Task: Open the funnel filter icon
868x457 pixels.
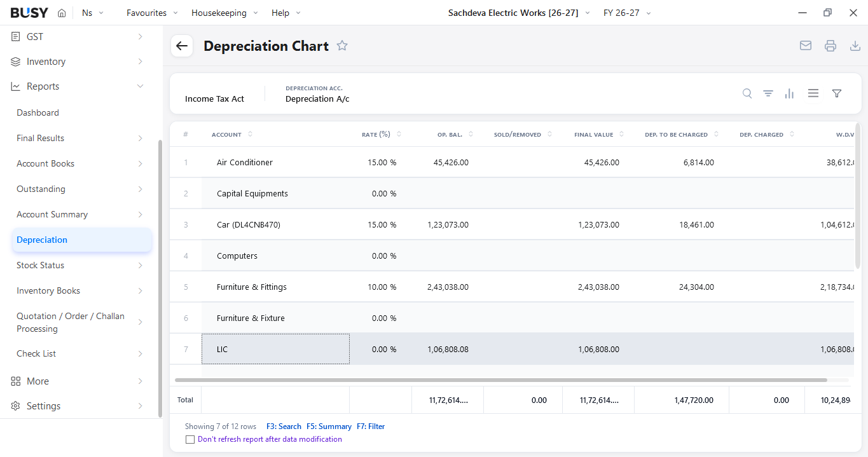Action: (x=837, y=93)
